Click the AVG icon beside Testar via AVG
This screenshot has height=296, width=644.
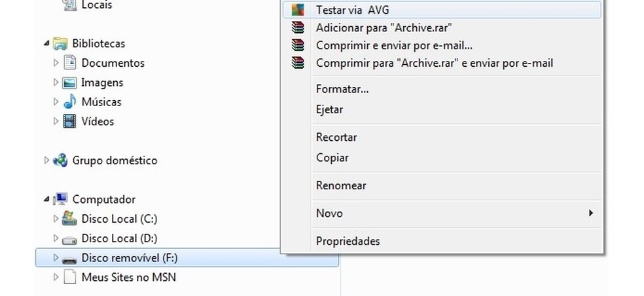coord(298,10)
